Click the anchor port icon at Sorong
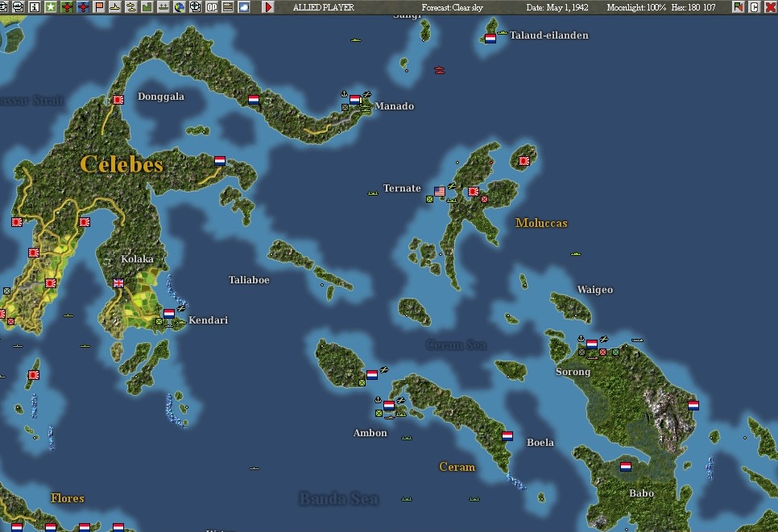The height and width of the screenshot is (532, 778). click(x=581, y=338)
